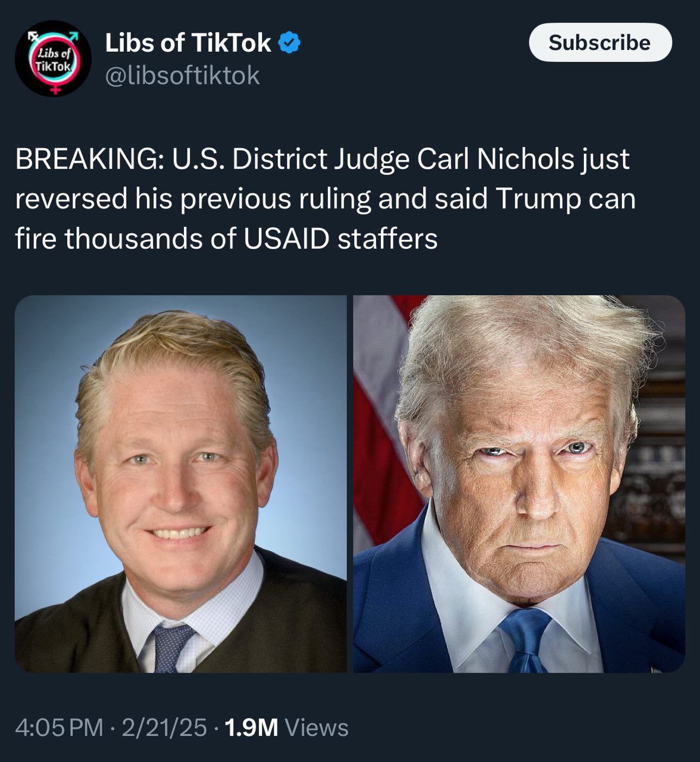Click the judge's blue dotted tie
The image size is (700, 762).
click(171, 647)
